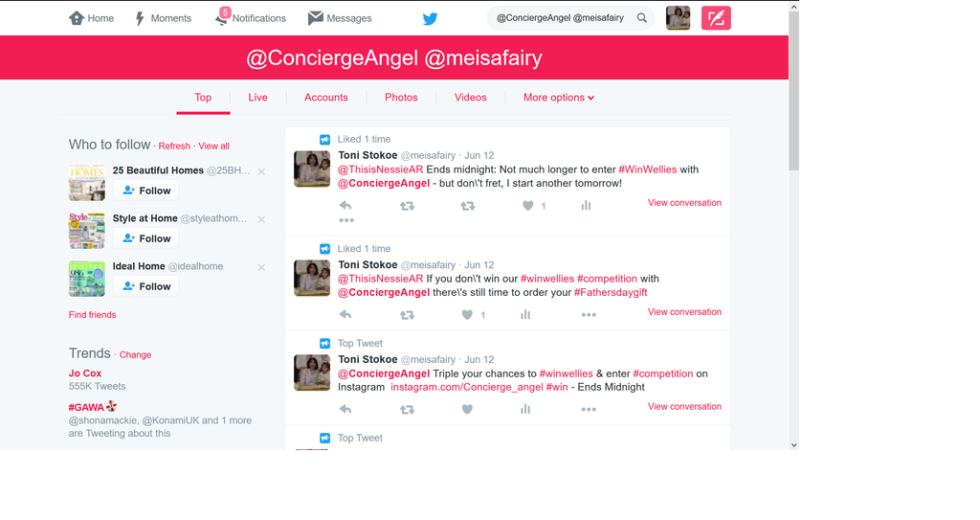Image resolution: width=980 pixels, height=520 pixels.
Task: Click the search magnifier icon
Action: 642,18
